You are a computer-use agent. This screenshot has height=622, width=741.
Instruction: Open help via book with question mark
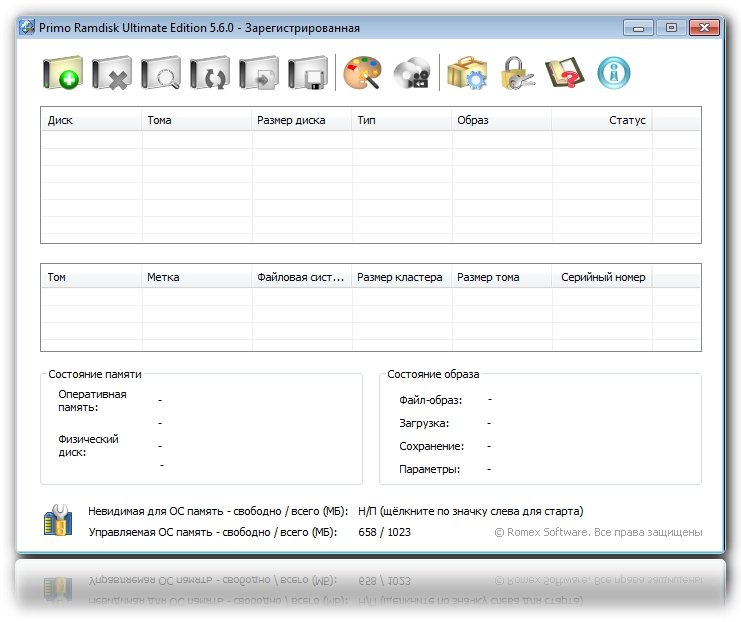pyautogui.click(x=565, y=74)
